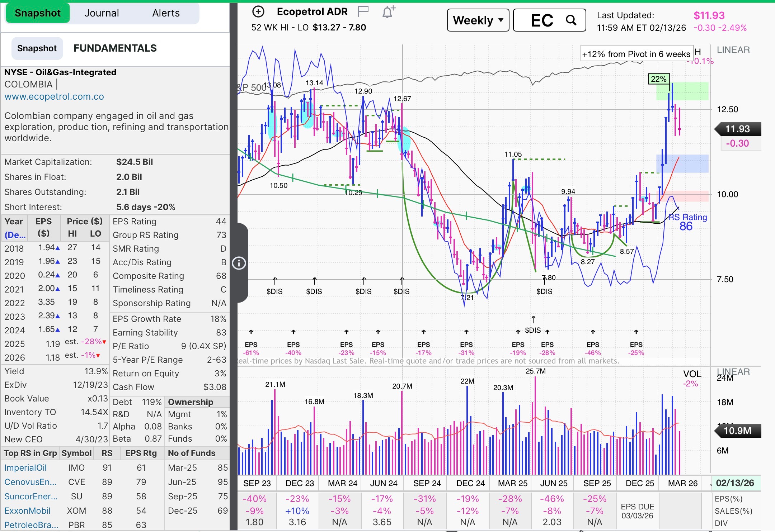Open ImperialOil in top RS group
Image resolution: width=775 pixels, height=532 pixels.
click(x=25, y=467)
